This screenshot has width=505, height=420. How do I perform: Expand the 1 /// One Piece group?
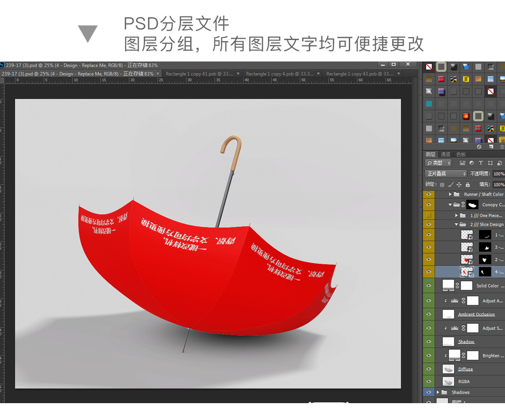(x=456, y=215)
